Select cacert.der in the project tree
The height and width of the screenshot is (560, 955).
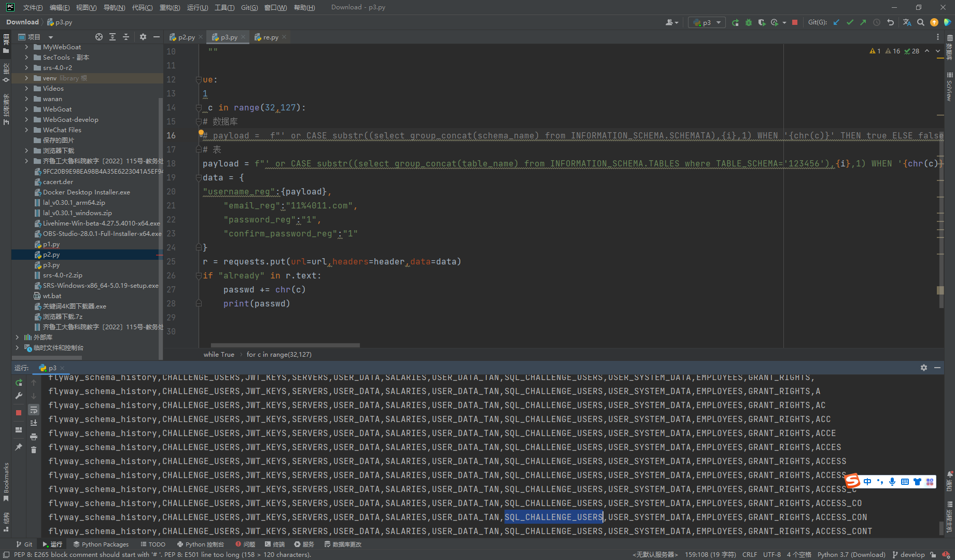point(58,182)
